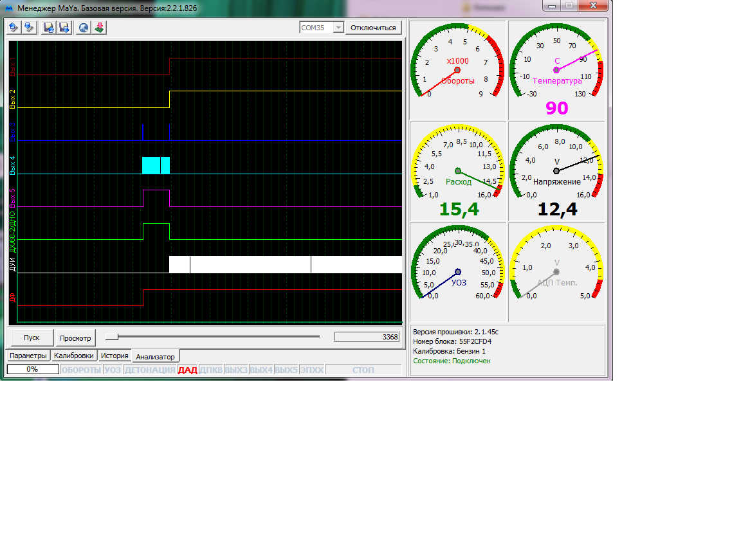The height and width of the screenshot is (560, 741).
Task: Click the ДФ channel label
Action: (x=13, y=298)
